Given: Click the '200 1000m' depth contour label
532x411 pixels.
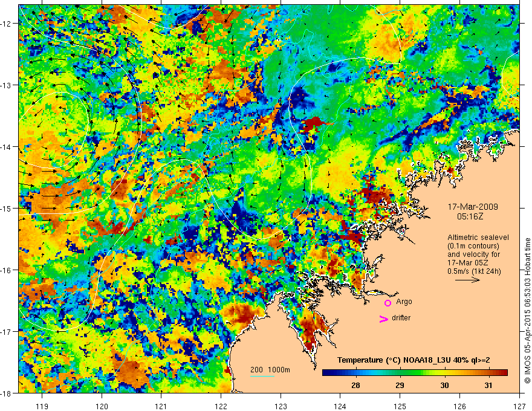Looking at the screenshot, I should point(270,370).
